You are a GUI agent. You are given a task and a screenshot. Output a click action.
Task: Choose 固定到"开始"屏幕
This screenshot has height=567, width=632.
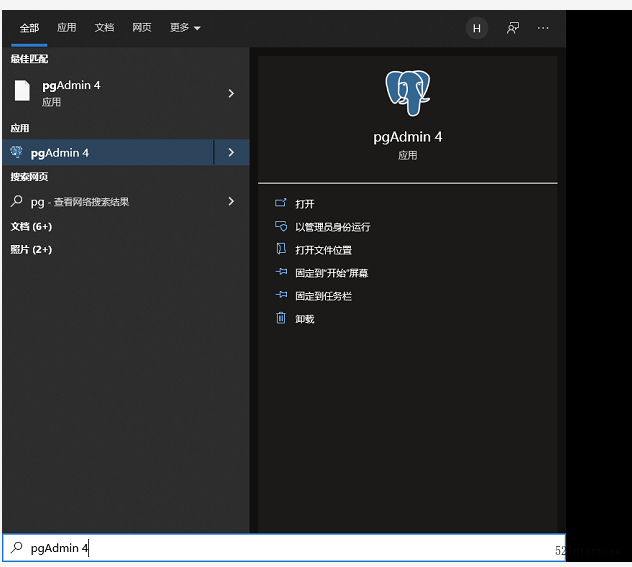pyautogui.click(x=332, y=273)
